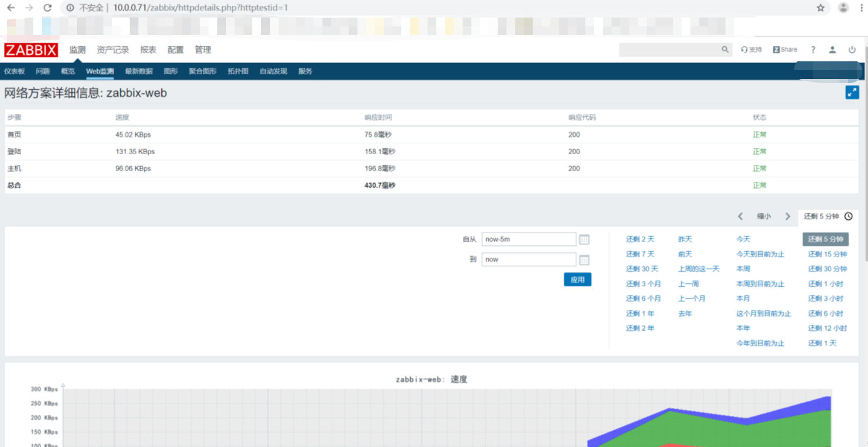This screenshot has width=868, height=447.
Task: Select 还剩 3 个月 time range
Action: pyautogui.click(x=644, y=284)
